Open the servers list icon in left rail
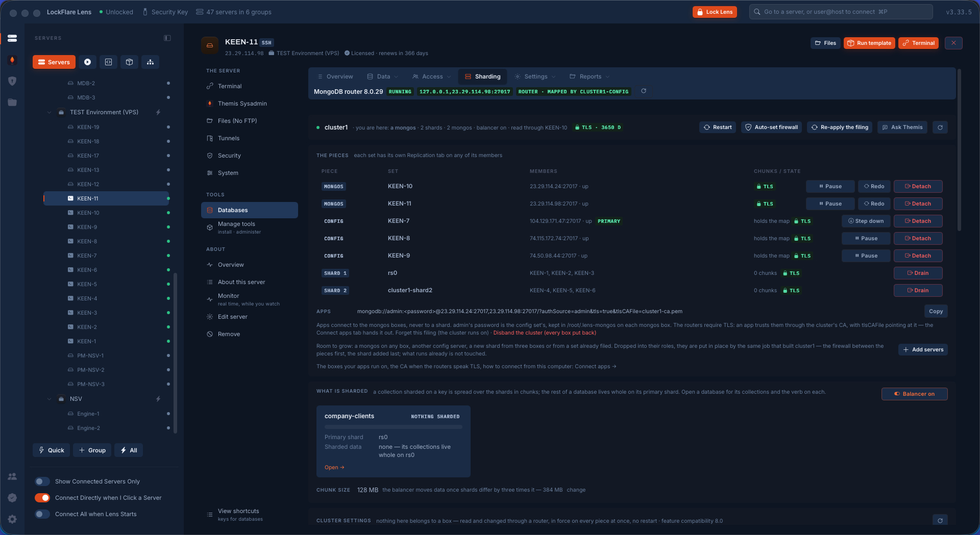Screen dimensions: 980x535 tap(12, 38)
